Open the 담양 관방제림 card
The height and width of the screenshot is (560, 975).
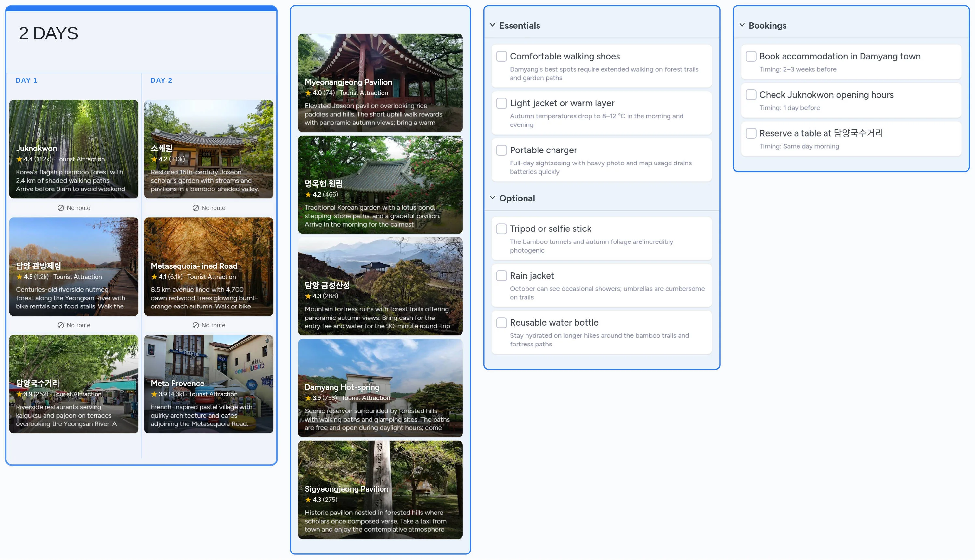click(x=74, y=267)
